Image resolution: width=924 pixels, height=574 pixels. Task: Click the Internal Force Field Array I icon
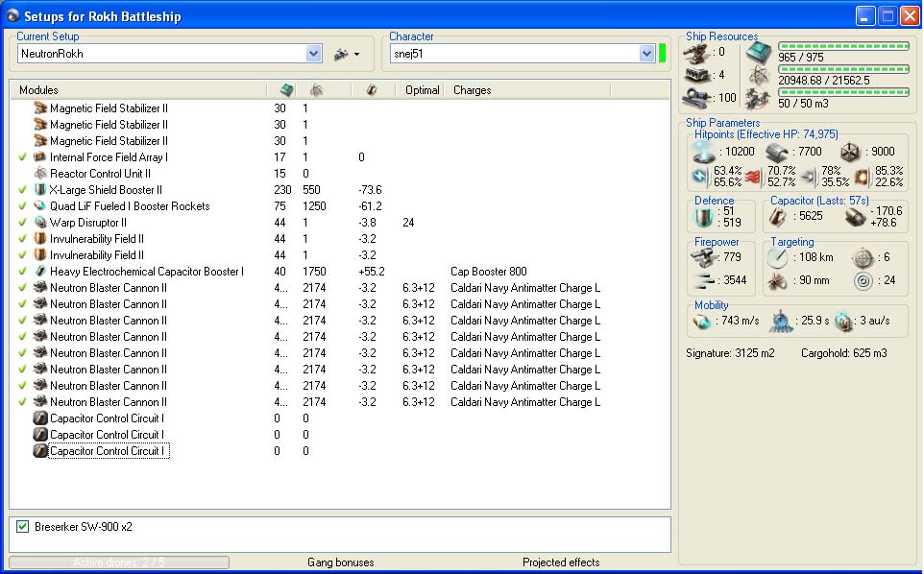click(x=40, y=157)
